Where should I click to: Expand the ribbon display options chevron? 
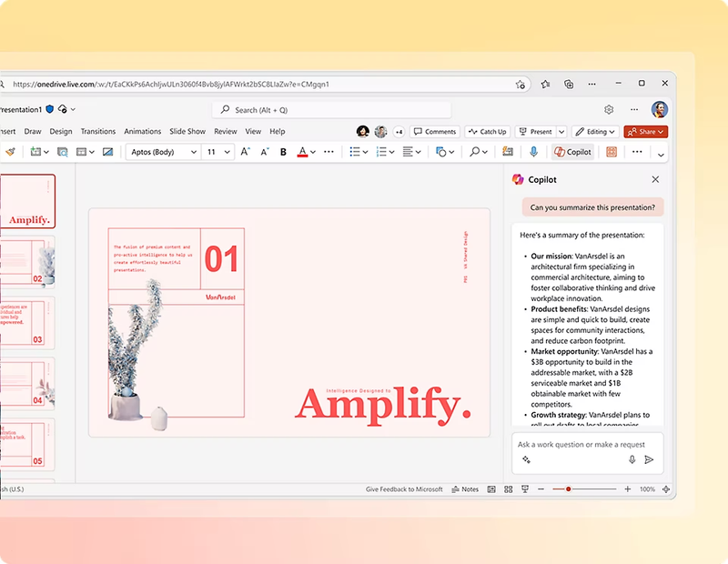tap(661, 155)
